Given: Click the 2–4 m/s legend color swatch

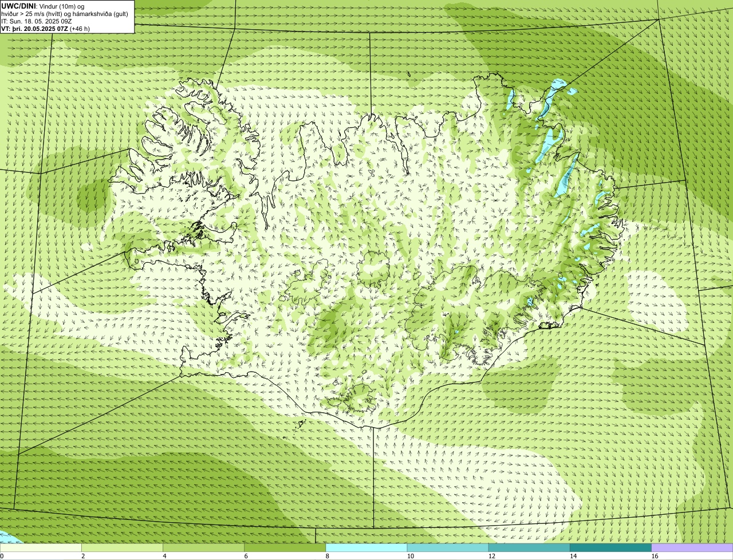Looking at the screenshot, I should [122, 548].
